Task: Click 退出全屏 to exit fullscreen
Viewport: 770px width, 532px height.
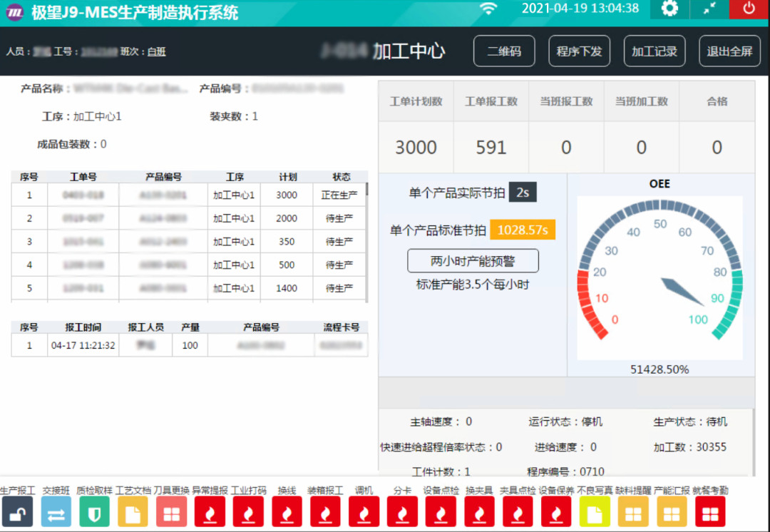Action: 729,51
